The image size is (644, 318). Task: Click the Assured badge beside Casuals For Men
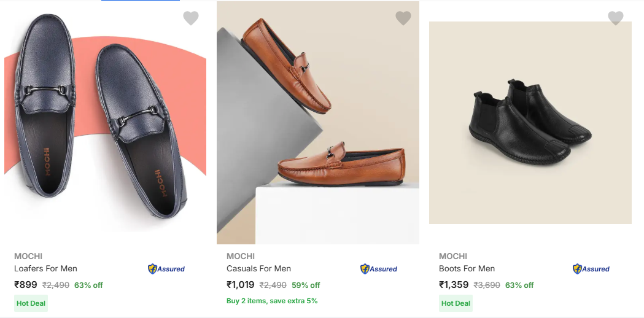(x=379, y=269)
